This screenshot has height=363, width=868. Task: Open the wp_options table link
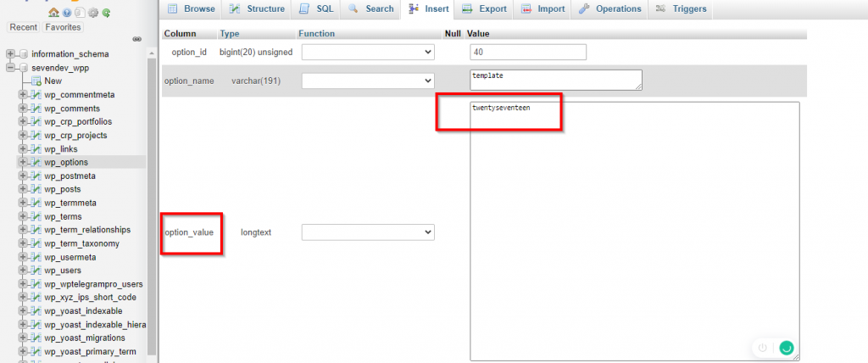pos(66,162)
